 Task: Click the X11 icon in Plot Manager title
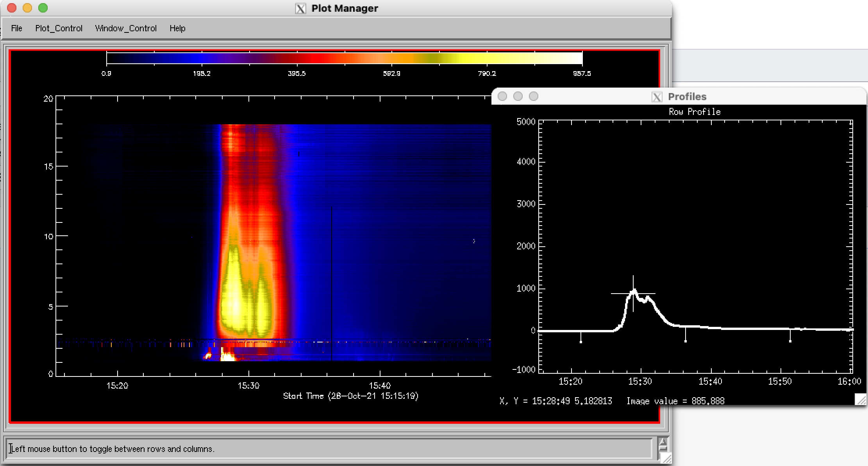[300, 8]
